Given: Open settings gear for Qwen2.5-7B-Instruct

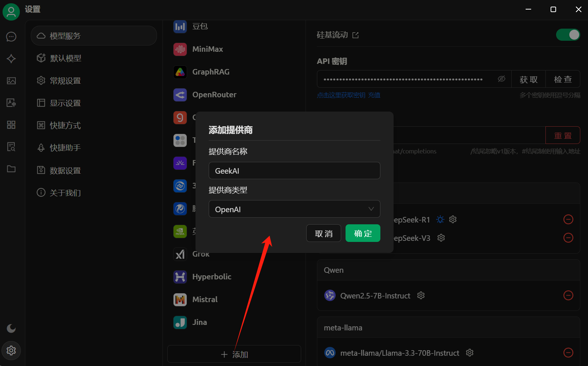Looking at the screenshot, I should pyautogui.click(x=421, y=296).
